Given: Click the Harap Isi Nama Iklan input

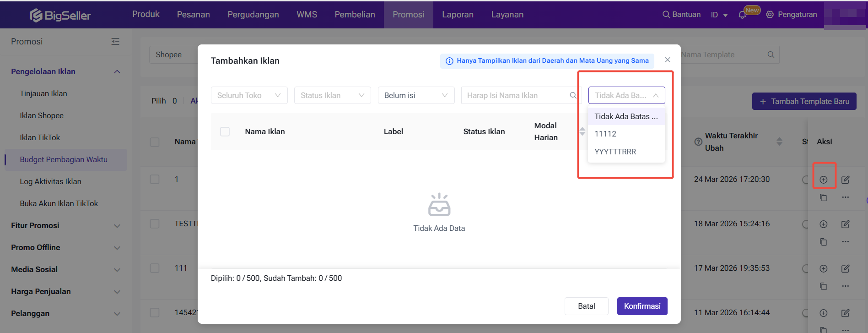Looking at the screenshot, I should [515, 95].
